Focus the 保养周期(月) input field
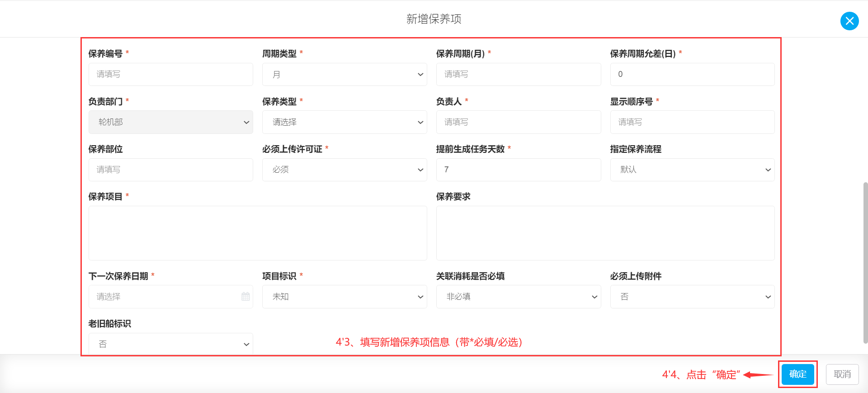Viewport: 868px width, 393px height. (x=519, y=74)
